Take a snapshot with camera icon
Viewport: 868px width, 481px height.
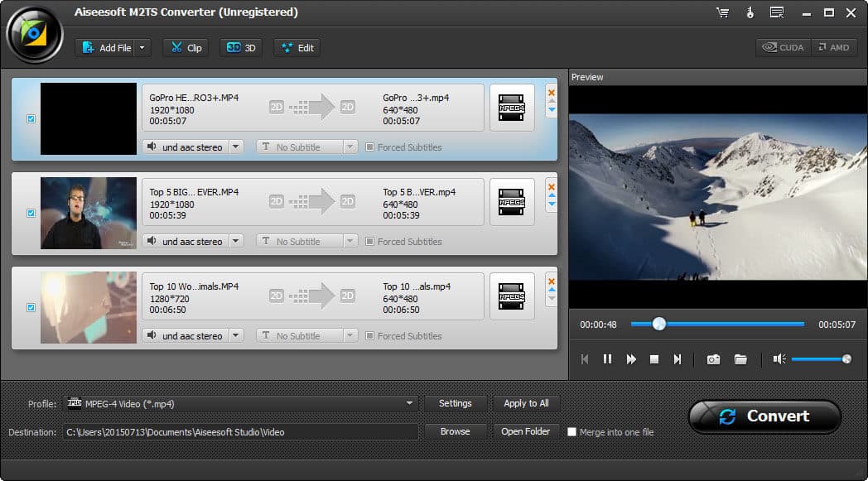(x=714, y=359)
